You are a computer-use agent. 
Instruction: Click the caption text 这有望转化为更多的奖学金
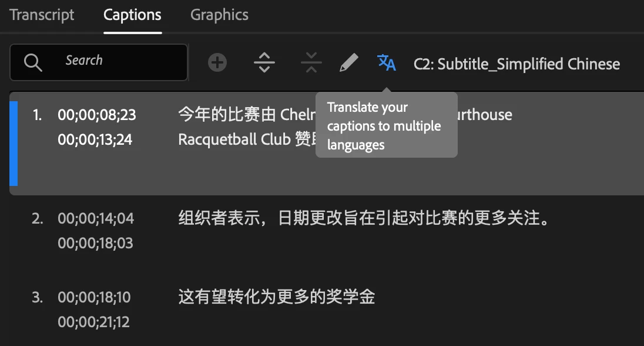tap(277, 297)
